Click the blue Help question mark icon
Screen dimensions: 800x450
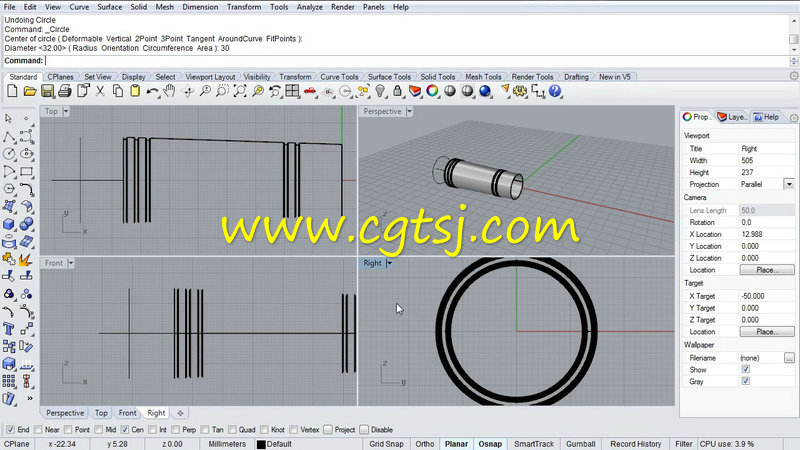555,91
